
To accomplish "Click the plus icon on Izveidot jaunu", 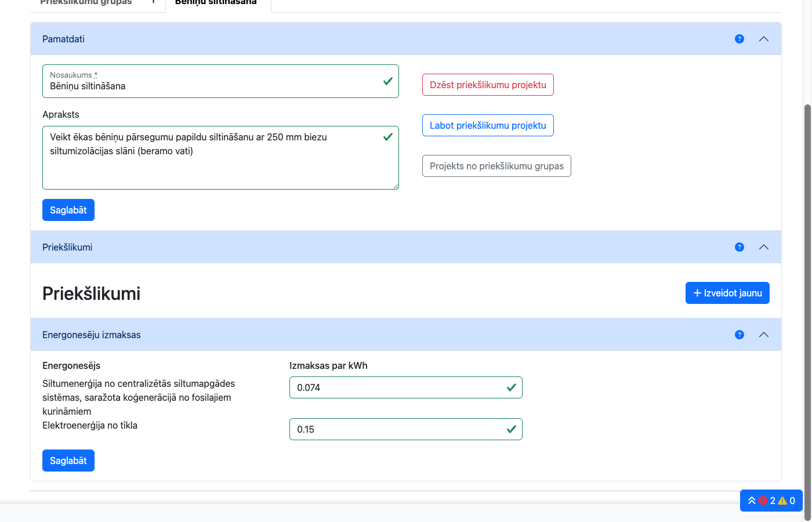I will (x=697, y=293).
